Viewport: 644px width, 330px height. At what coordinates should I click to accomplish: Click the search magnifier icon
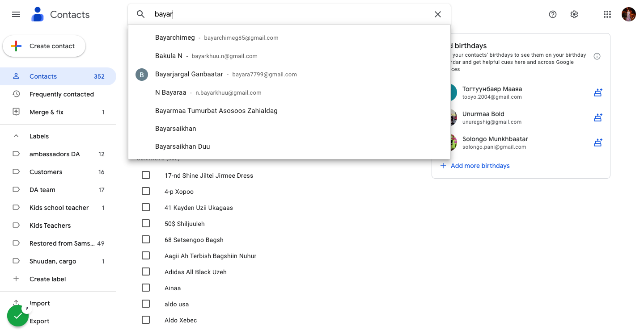point(141,14)
